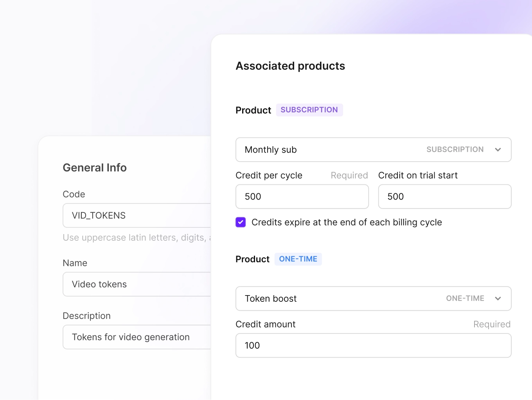Image resolution: width=532 pixels, height=400 pixels.
Task: Focus the Description field in General Info
Action: coord(137,337)
